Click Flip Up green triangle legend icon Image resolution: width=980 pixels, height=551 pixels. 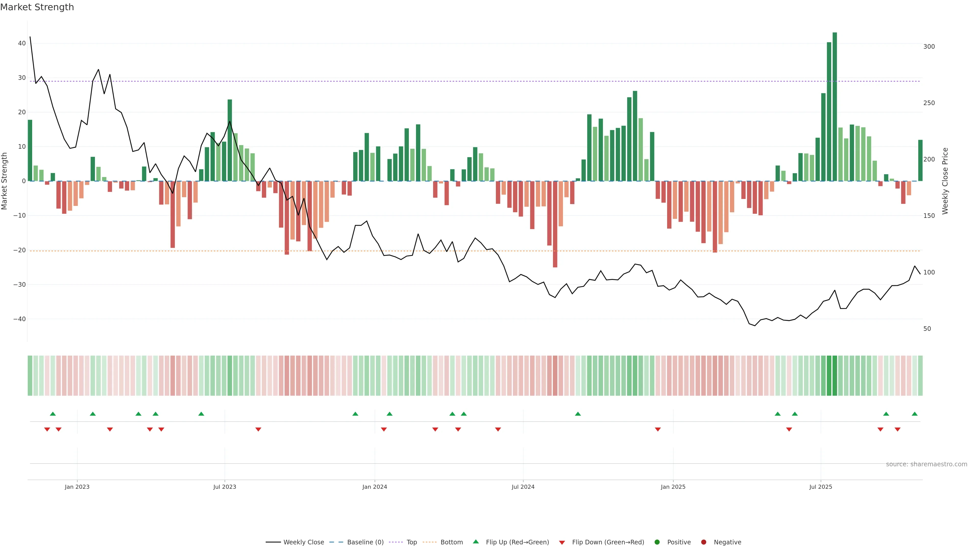(475, 542)
